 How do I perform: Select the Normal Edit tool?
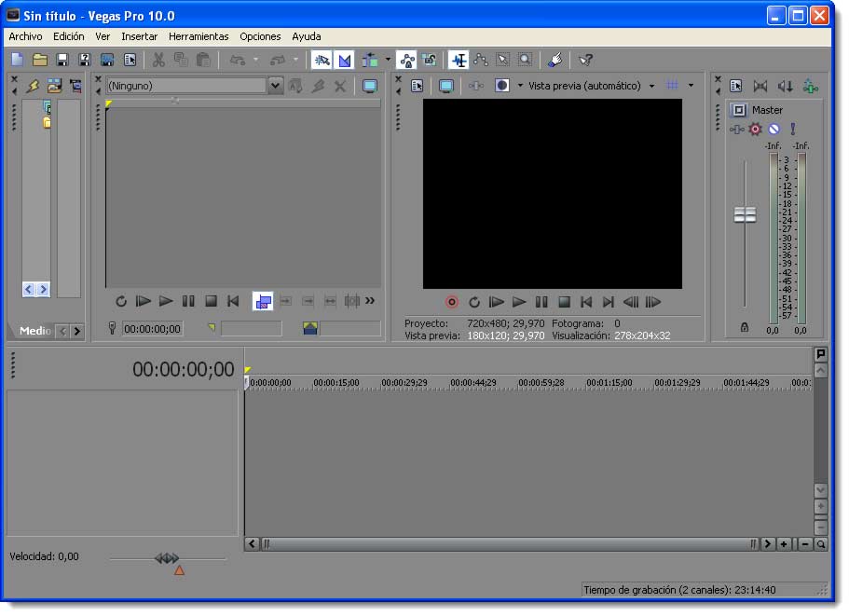(x=458, y=60)
